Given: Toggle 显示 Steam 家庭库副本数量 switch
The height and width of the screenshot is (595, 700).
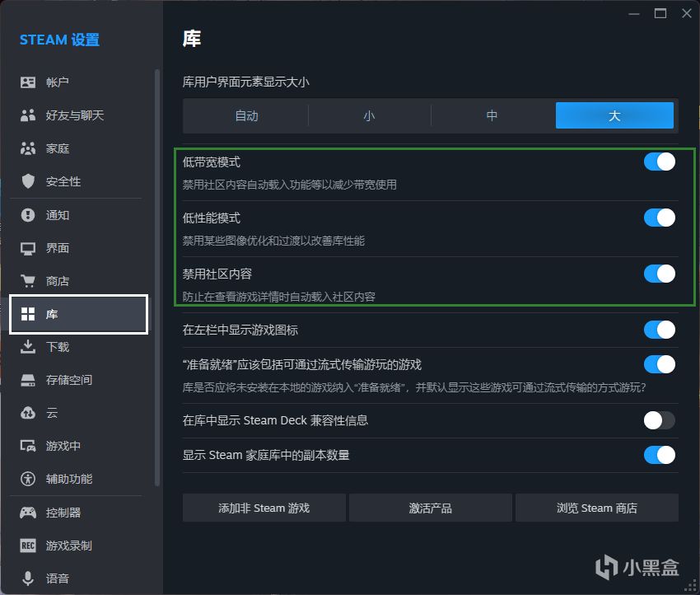Looking at the screenshot, I should coord(660,455).
